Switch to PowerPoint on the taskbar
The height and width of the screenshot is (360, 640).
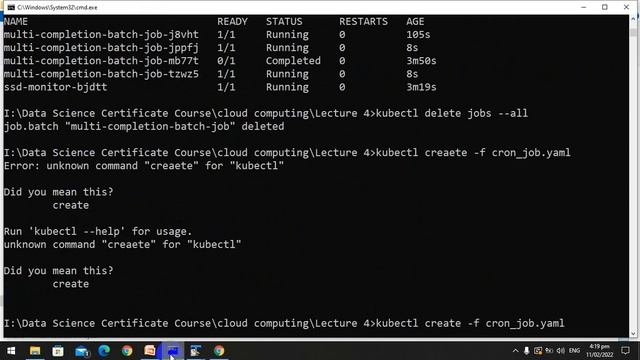(x=150, y=351)
